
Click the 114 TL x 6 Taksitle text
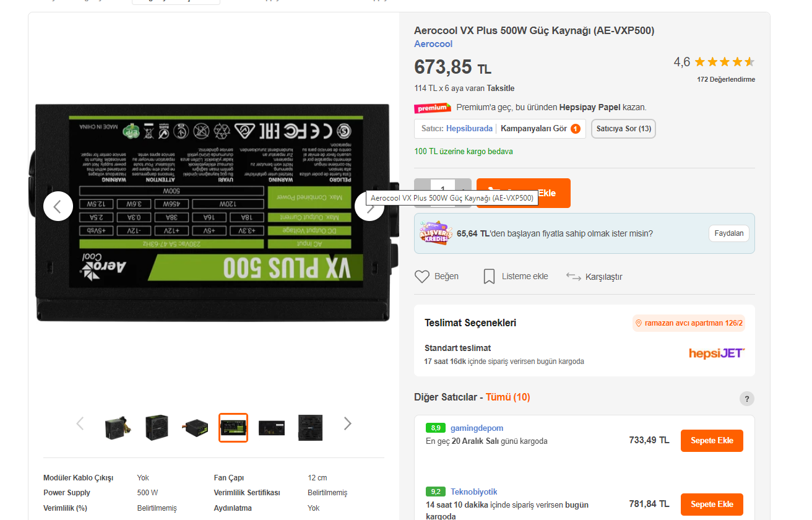[464, 88]
